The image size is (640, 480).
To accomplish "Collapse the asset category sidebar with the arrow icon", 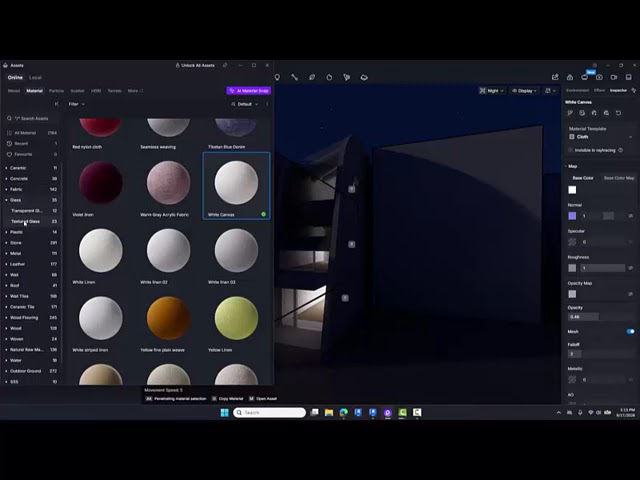I will coord(57,104).
